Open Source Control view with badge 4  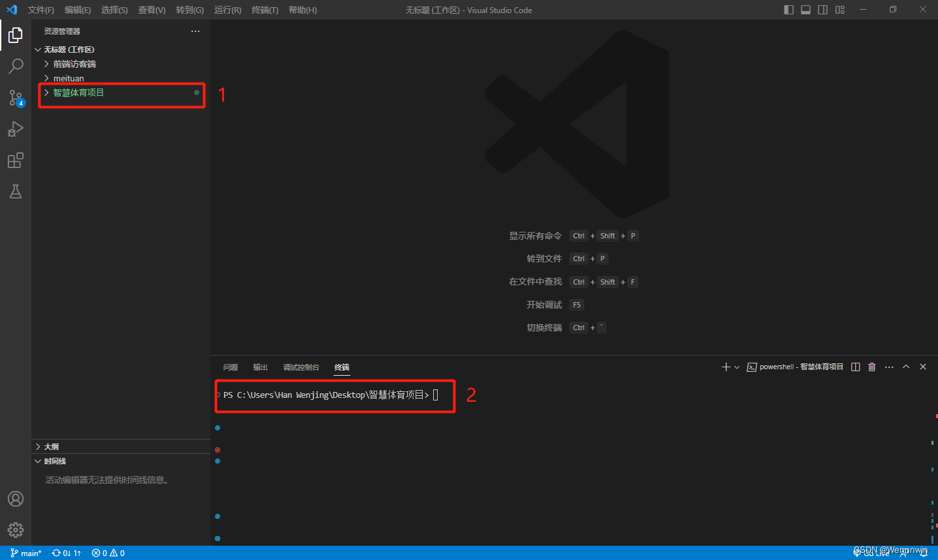(x=16, y=98)
